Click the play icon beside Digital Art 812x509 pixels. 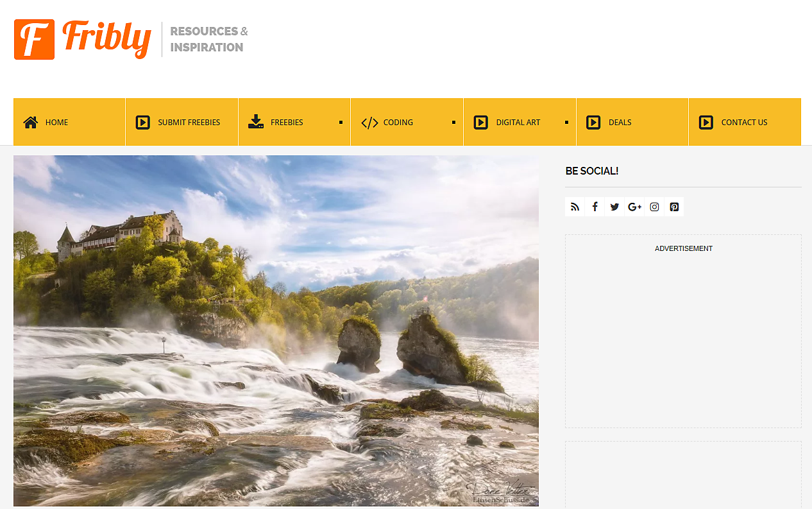[x=481, y=121]
